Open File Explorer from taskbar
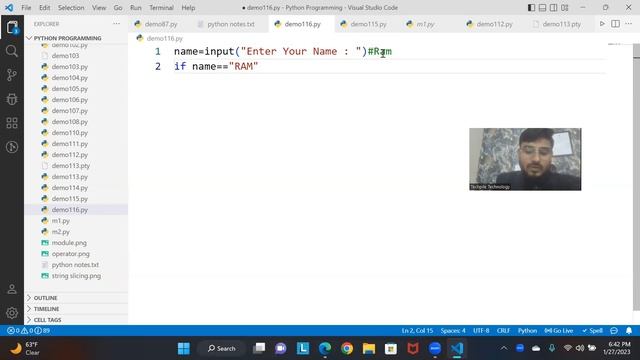This screenshot has height=360, width=640. tap(369, 349)
